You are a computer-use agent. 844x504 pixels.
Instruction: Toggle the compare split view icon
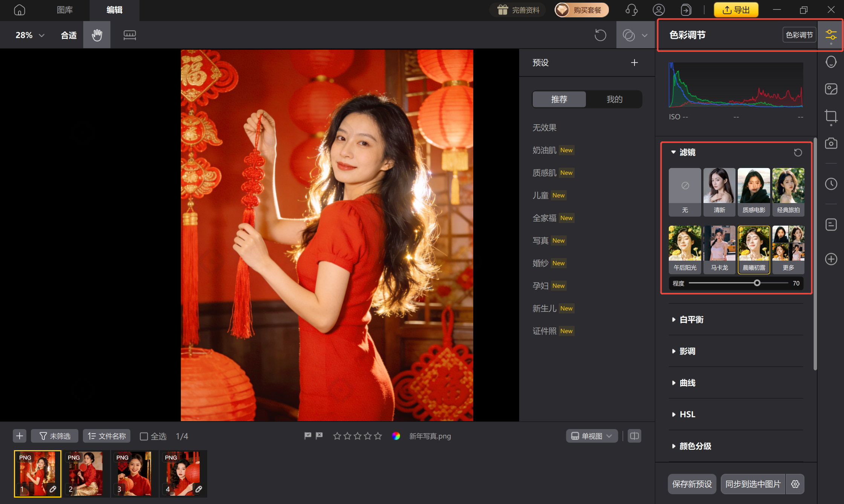click(635, 436)
